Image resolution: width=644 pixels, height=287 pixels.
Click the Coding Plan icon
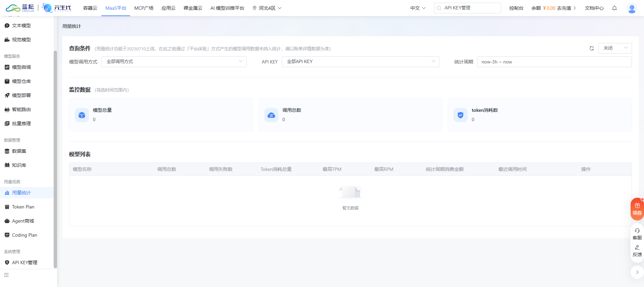(x=7, y=235)
